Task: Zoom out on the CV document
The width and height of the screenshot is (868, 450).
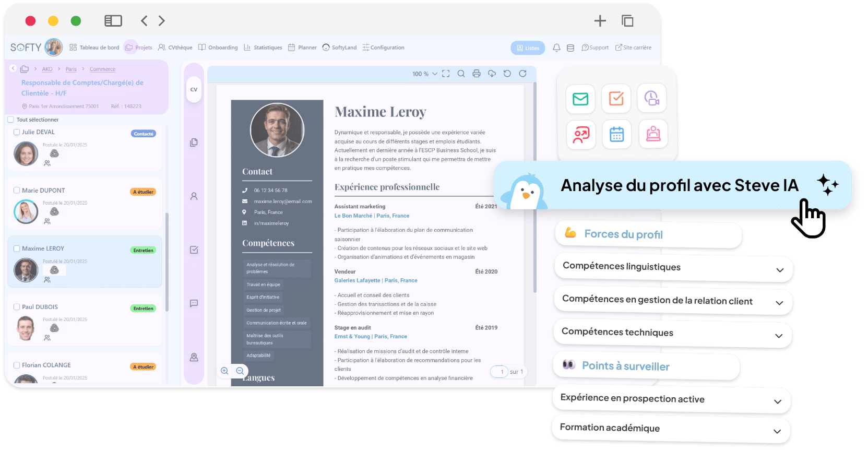Action: coord(240,371)
